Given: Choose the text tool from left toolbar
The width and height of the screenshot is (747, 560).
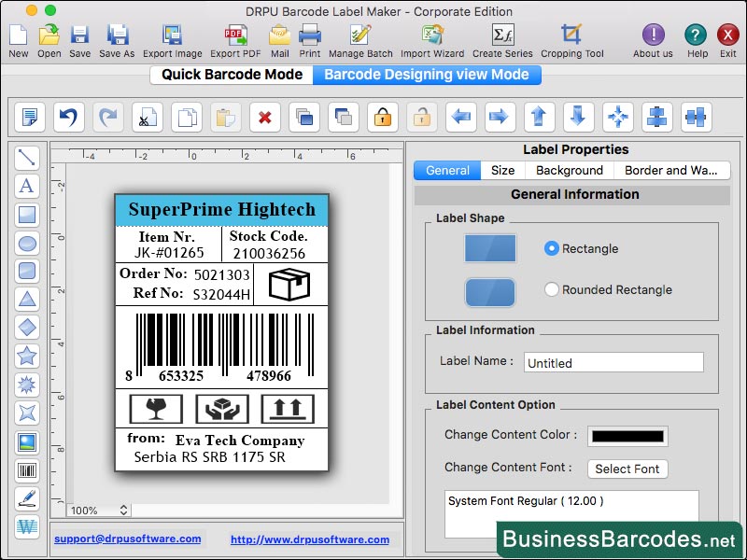Looking at the screenshot, I should (x=27, y=187).
